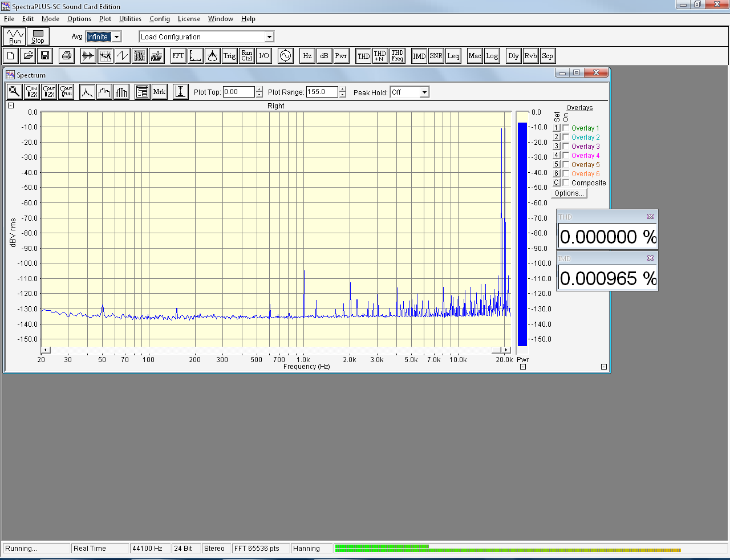Screen dimensions: 730x560
Task: Toggle the Hz peak frequency utility
Action: (x=307, y=56)
